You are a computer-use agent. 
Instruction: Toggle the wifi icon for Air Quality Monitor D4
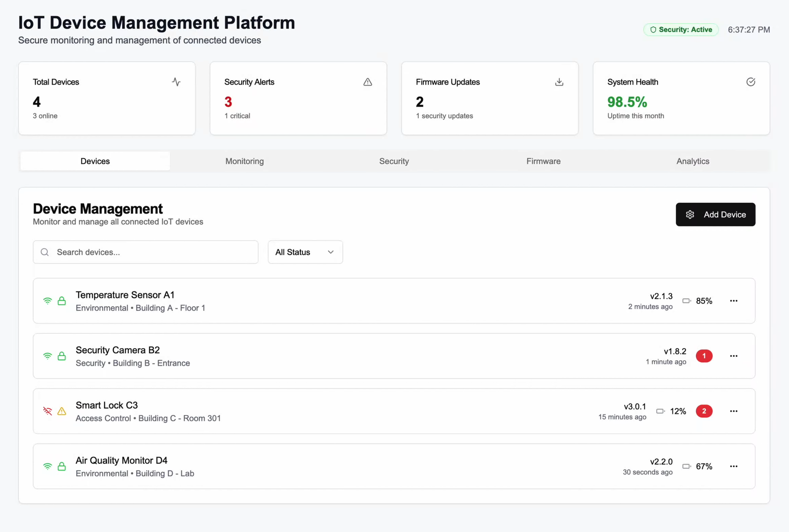48,466
